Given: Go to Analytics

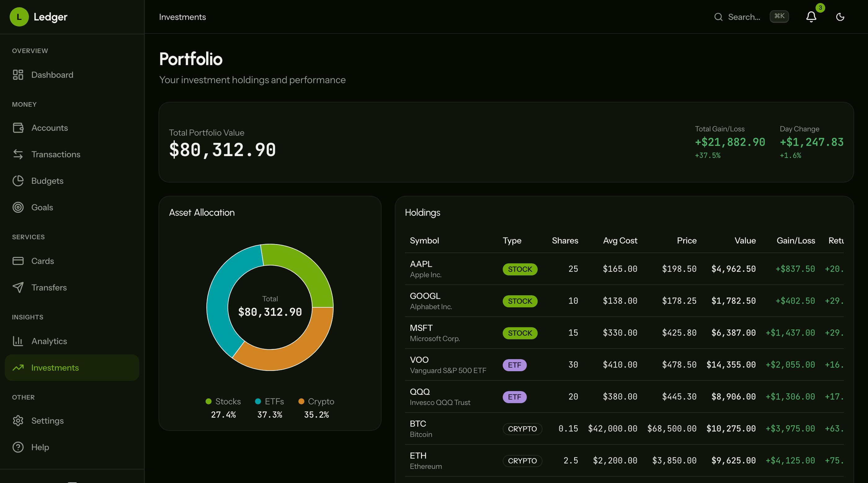Looking at the screenshot, I should tap(72, 341).
